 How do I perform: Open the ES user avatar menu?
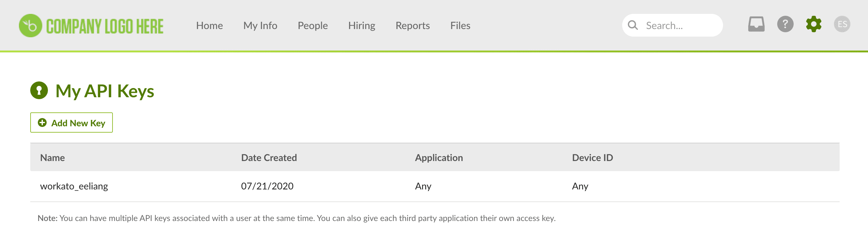842,24
